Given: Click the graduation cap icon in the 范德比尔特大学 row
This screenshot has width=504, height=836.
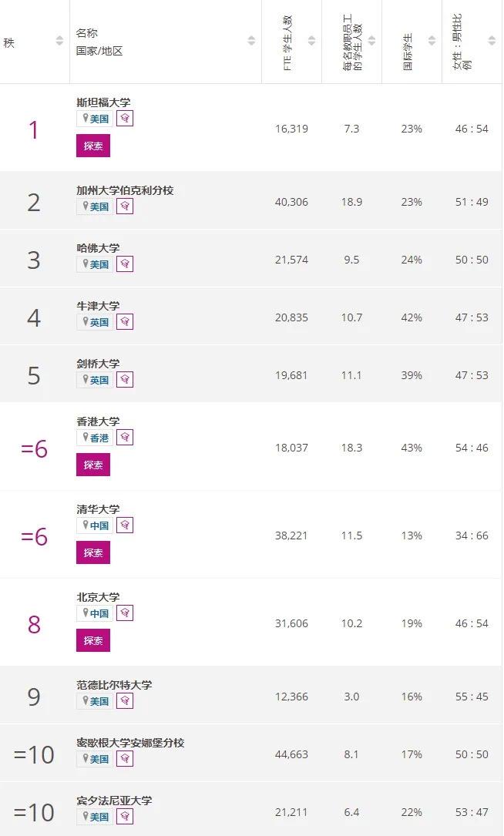Looking at the screenshot, I should (125, 701).
